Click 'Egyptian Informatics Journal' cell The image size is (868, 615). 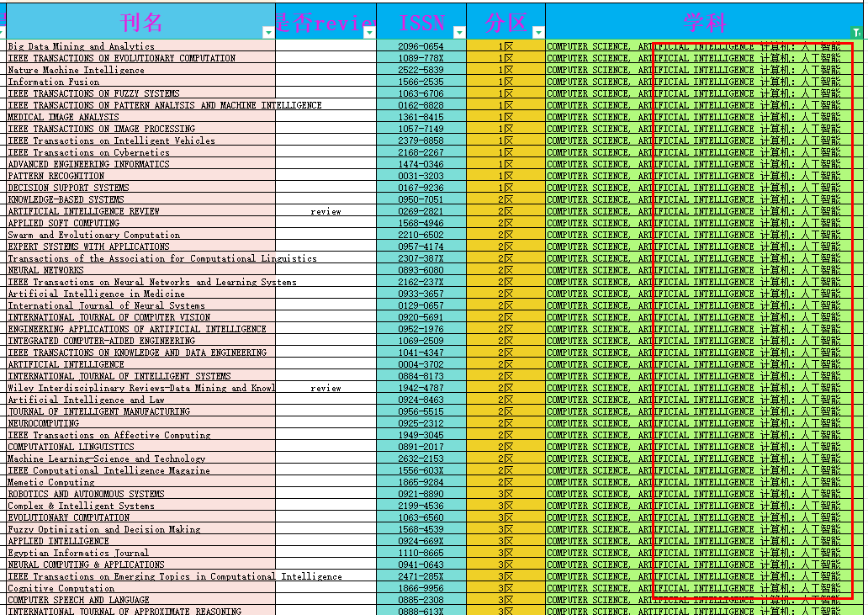tap(140, 553)
